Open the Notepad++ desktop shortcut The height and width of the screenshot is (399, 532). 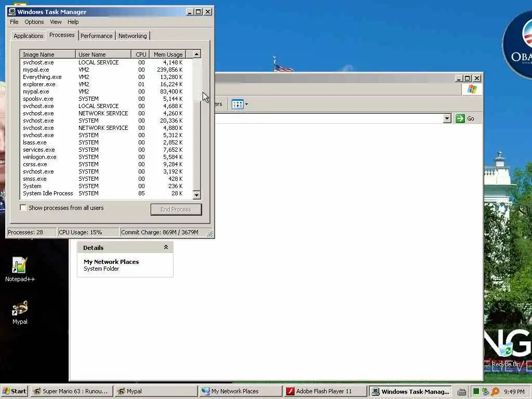point(20,270)
